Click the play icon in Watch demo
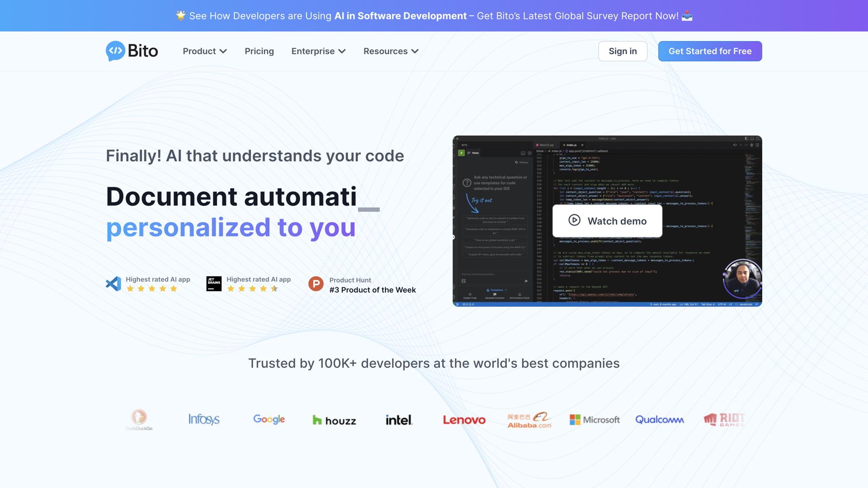This screenshot has width=868, height=488. pos(574,220)
